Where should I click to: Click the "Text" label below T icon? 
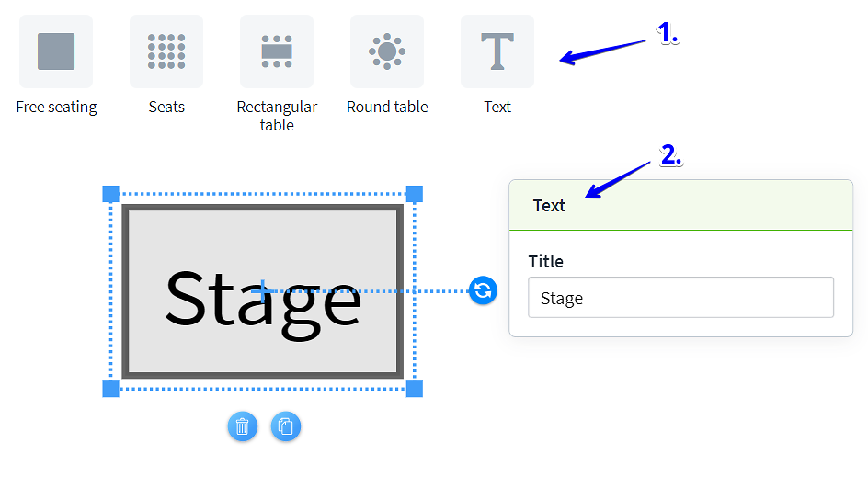pyautogui.click(x=497, y=107)
